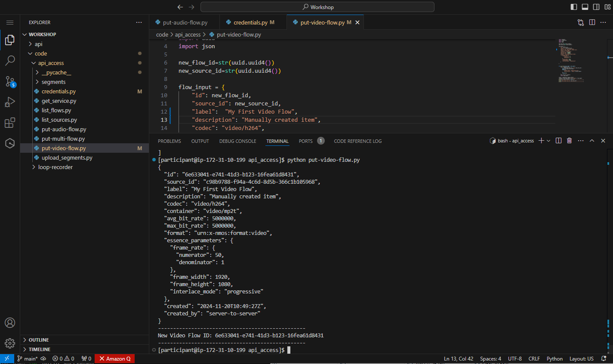Expand the __pycache__ folder
Image resolution: width=613 pixels, height=364 pixels.
pos(84,72)
